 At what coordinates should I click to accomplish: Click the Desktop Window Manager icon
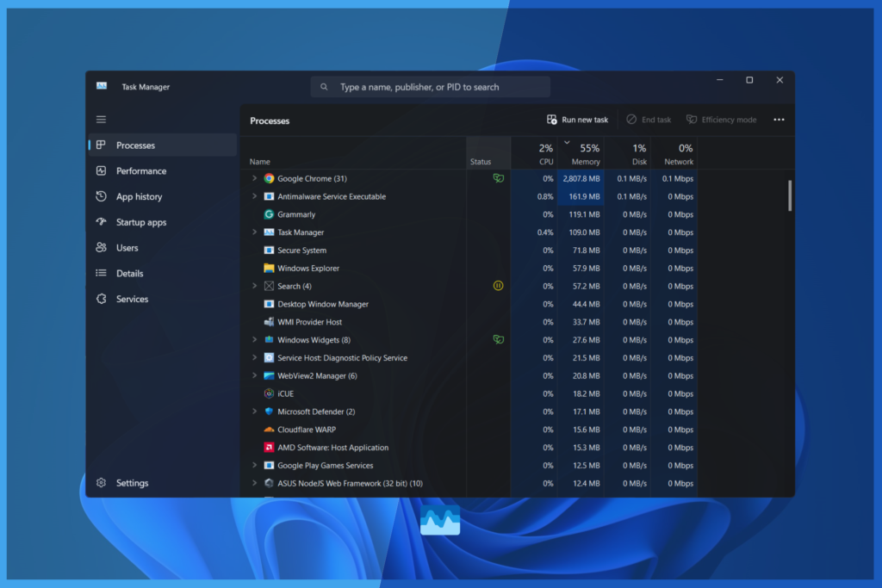[x=269, y=304]
